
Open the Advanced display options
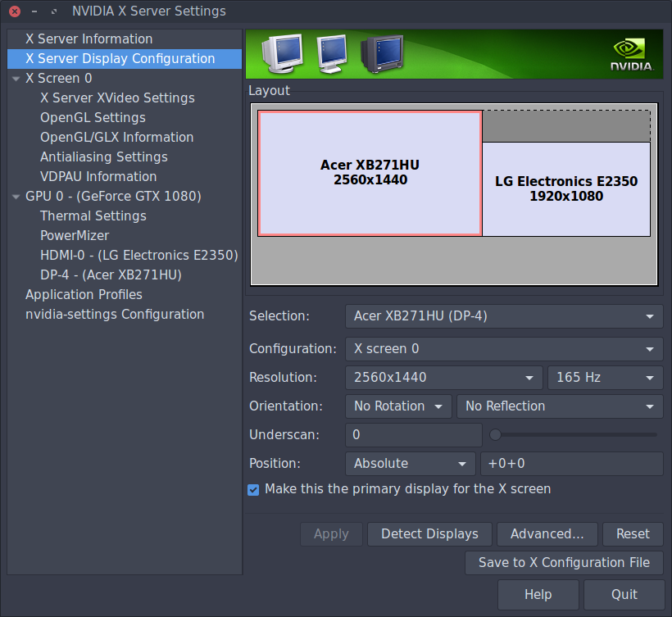[547, 534]
